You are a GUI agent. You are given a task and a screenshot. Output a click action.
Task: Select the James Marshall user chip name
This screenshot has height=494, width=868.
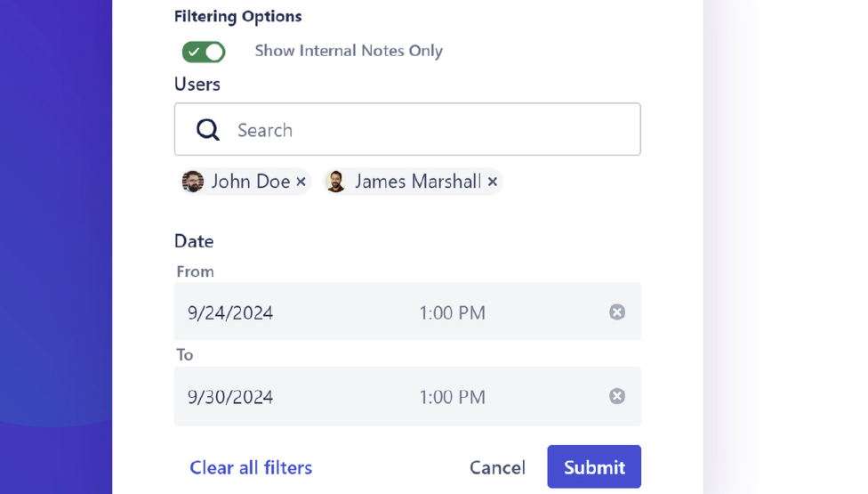[x=418, y=182]
